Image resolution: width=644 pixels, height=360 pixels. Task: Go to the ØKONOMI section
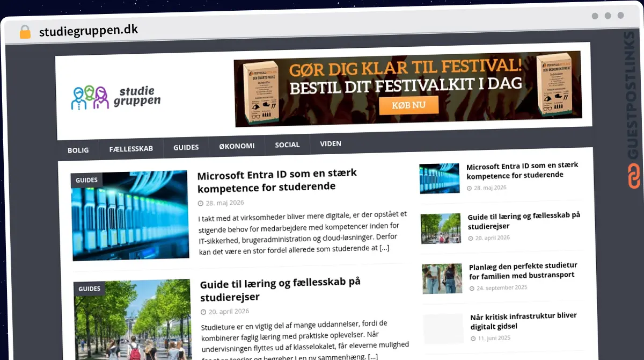click(x=237, y=146)
